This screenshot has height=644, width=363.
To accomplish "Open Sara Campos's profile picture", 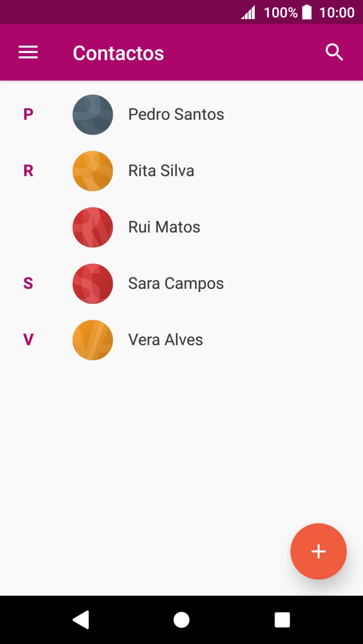I will pos(93,283).
